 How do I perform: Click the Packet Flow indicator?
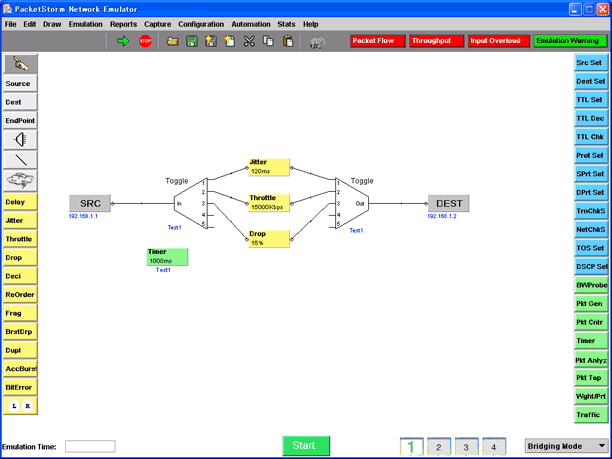pyautogui.click(x=377, y=41)
